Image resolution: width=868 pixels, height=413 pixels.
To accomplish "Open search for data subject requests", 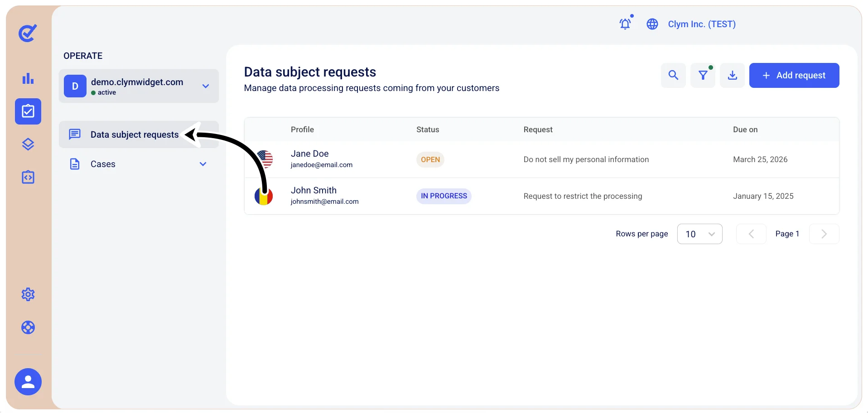I will click(673, 75).
